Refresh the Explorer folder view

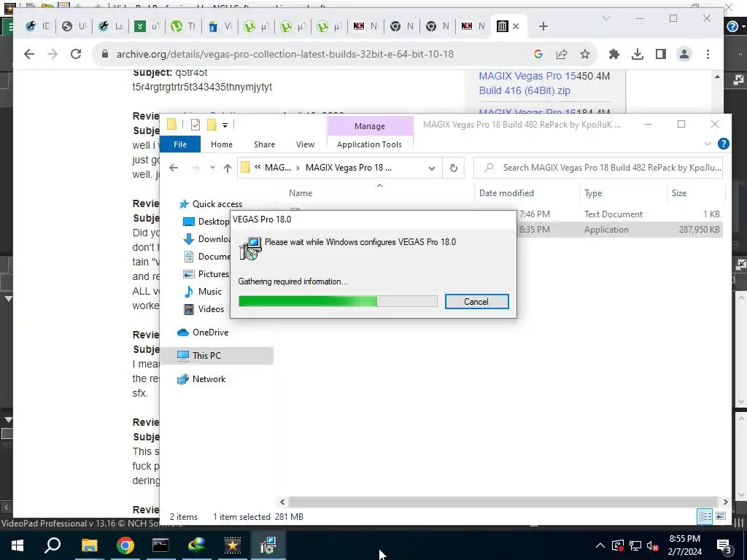454,168
